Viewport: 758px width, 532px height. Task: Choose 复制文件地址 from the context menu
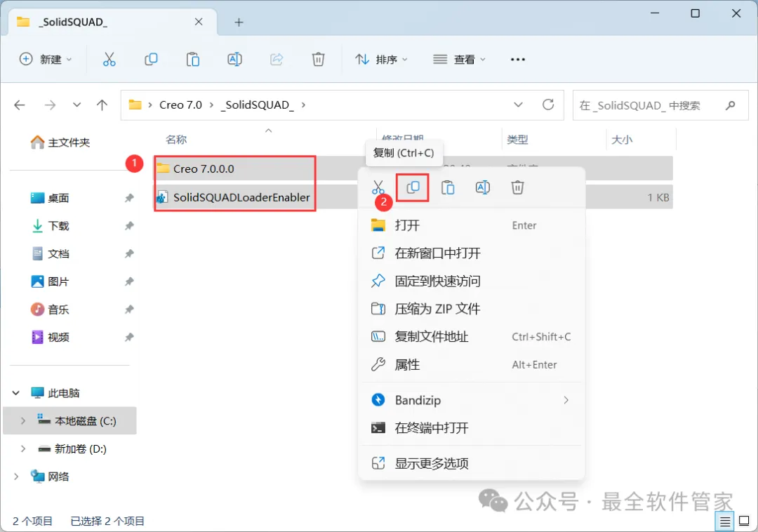[472, 337]
